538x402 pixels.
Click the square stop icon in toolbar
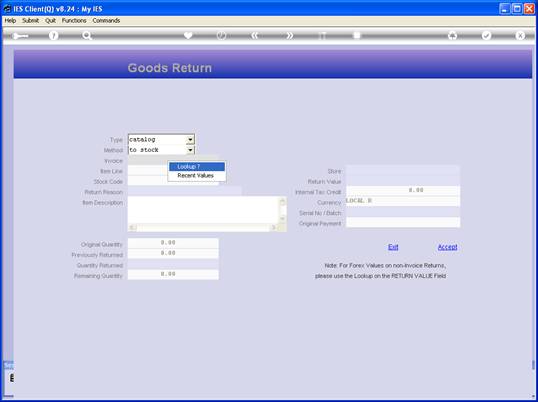pyautogui.click(x=357, y=35)
